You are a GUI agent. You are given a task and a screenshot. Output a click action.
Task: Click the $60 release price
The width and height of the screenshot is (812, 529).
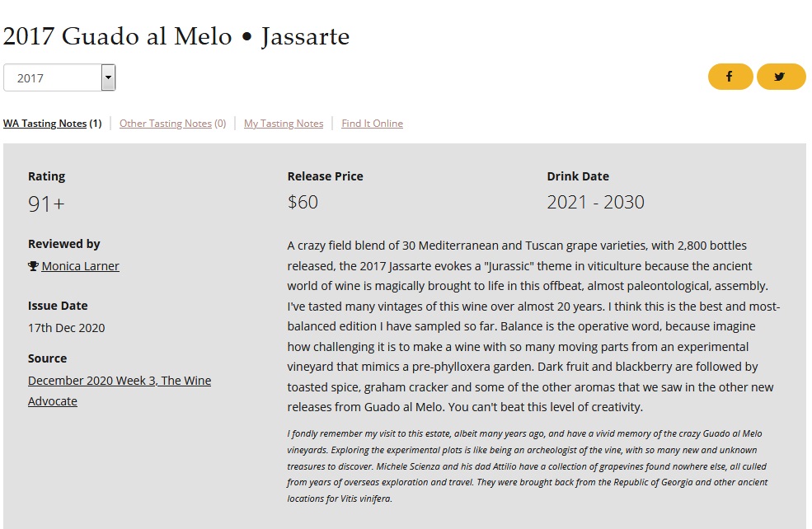[303, 202]
